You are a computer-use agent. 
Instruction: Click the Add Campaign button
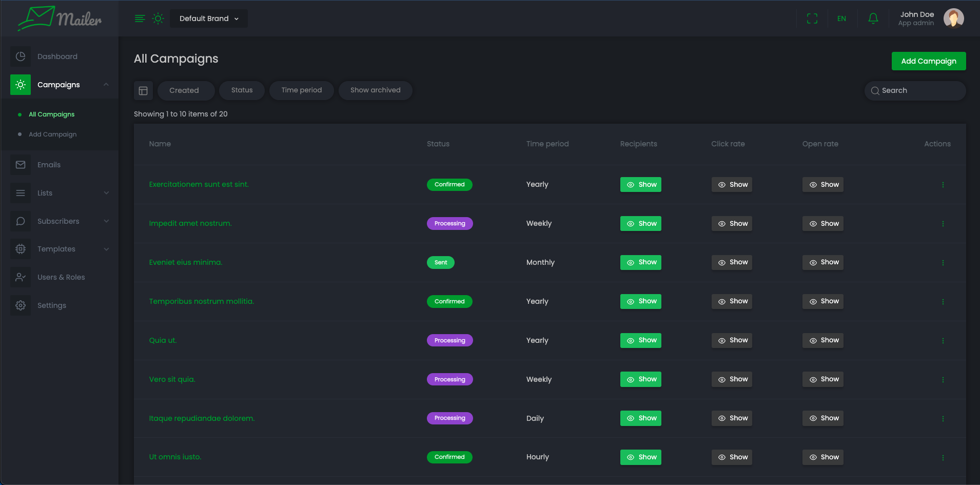coord(928,61)
